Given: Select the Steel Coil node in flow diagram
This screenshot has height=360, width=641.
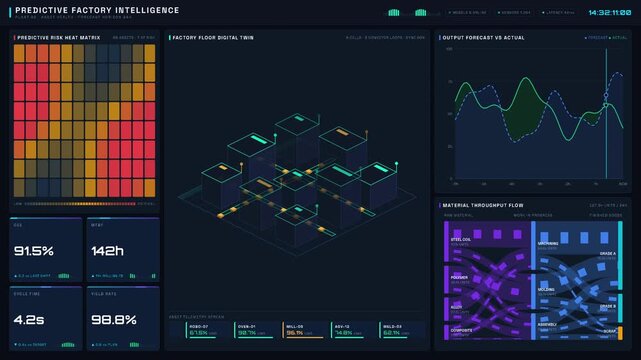Looking at the screenshot, I should (446, 241).
